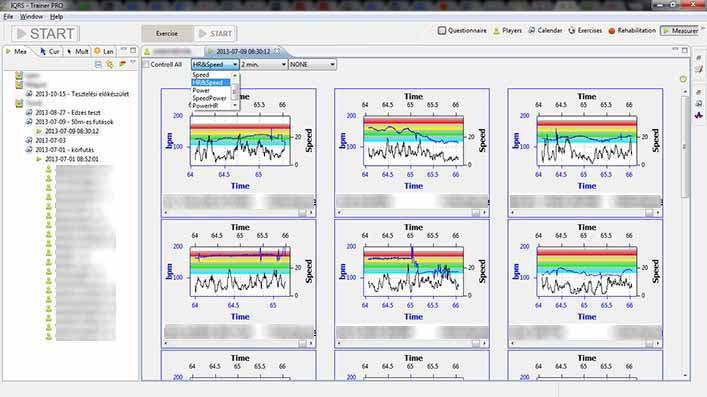Click the blurred-name editor tab at left
This screenshot has width=707, height=397.
(171, 51)
